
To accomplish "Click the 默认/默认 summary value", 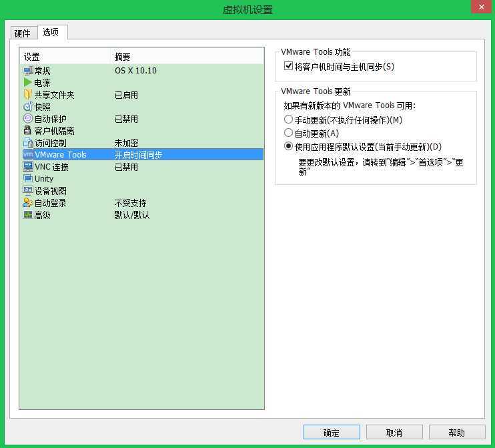I will 132,215.
